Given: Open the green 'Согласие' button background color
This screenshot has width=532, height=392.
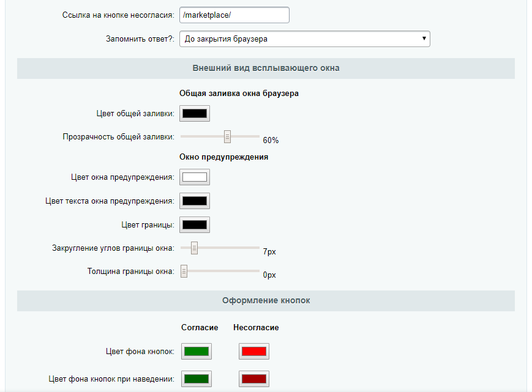Looking at the screenshot, I should [x=197, y=351].
